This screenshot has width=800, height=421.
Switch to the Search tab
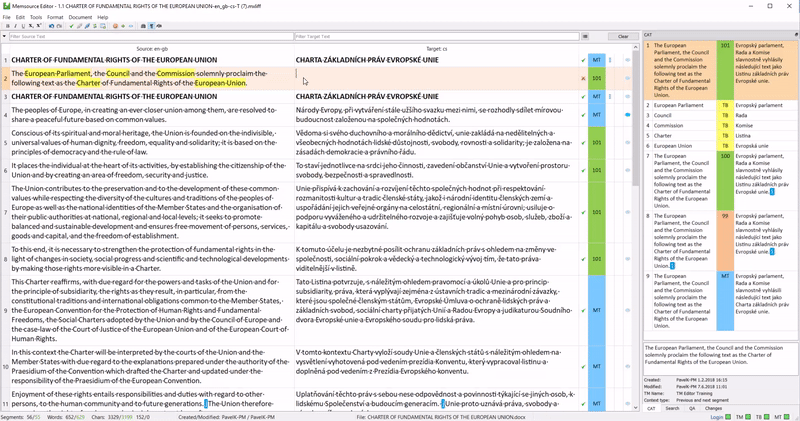(672, 408)
